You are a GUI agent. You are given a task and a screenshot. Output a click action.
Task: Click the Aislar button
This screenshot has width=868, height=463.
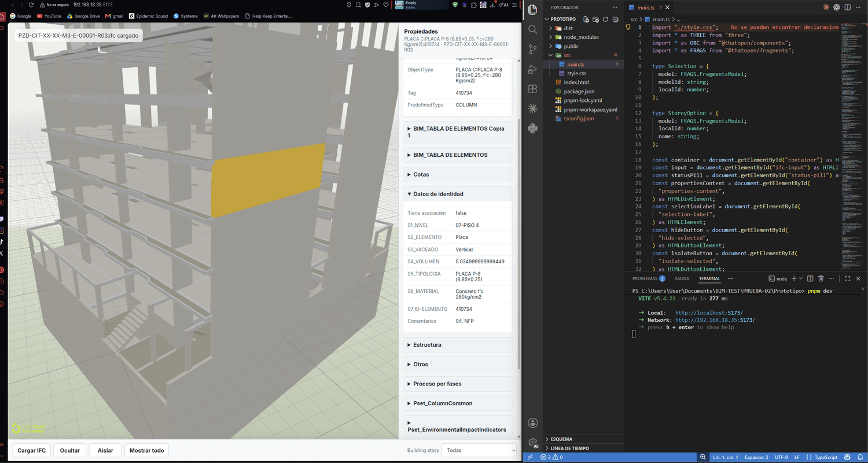click(105, 450)
